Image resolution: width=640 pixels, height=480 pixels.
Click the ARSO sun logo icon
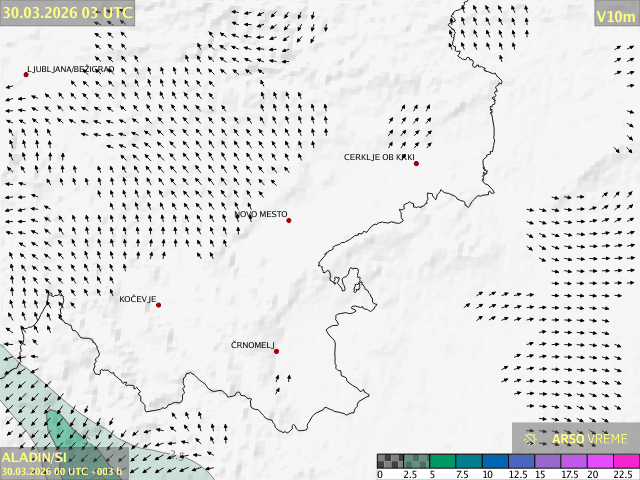point(531,438)
